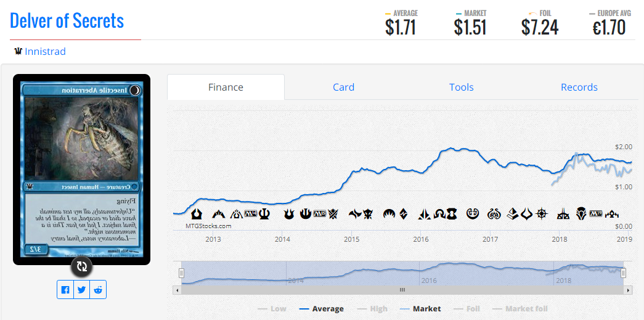The height and width of the screenshot is (320, 644).
Task: Click the Kaladesh swirl set marker
Action: tap(473, 213)
